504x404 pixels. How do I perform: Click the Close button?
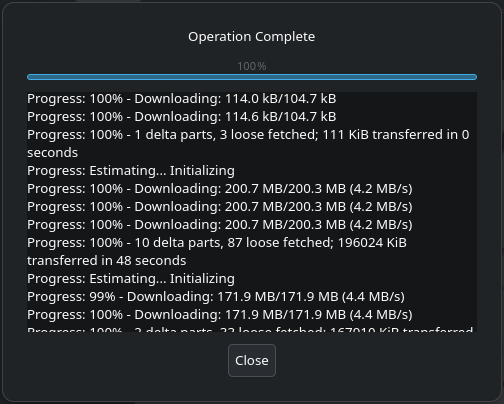point(252,360)
